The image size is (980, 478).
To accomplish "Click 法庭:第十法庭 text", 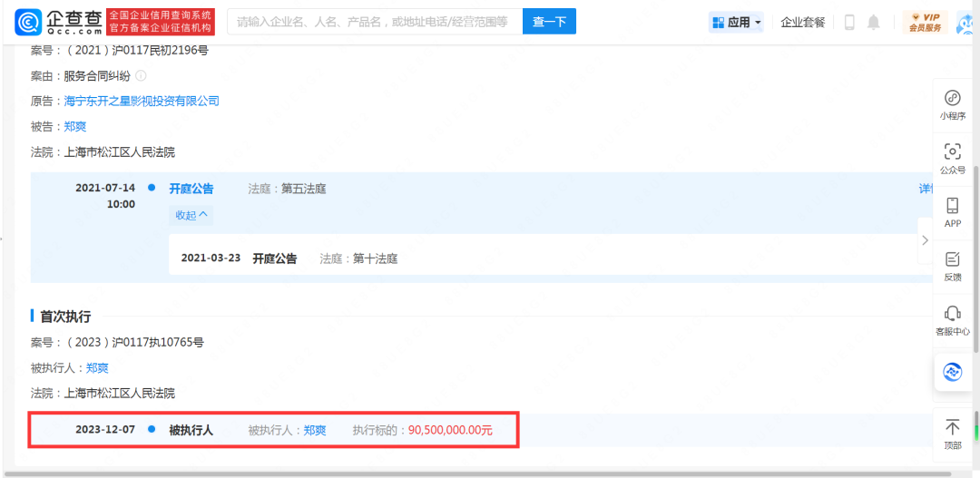I will (358, 259).
